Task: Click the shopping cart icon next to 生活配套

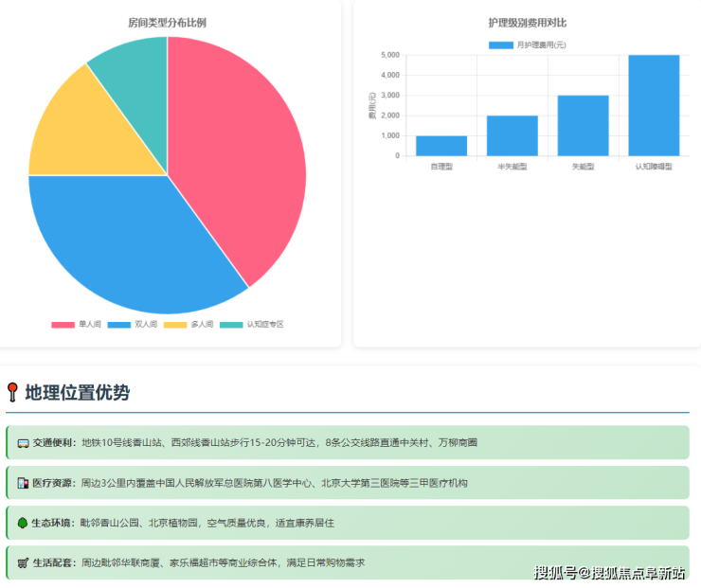Action: click(x=23, y=562)
